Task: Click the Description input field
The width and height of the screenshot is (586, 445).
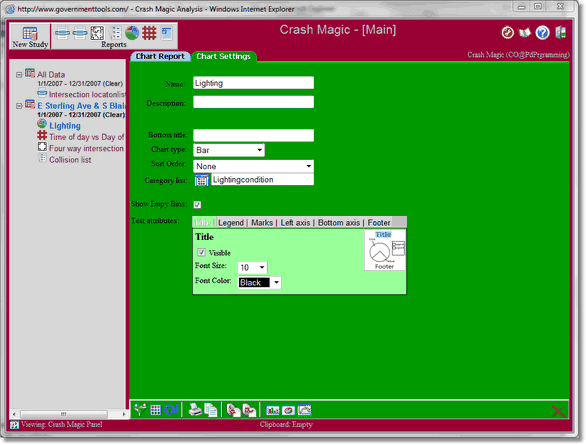Action: (x=253, y=102)
